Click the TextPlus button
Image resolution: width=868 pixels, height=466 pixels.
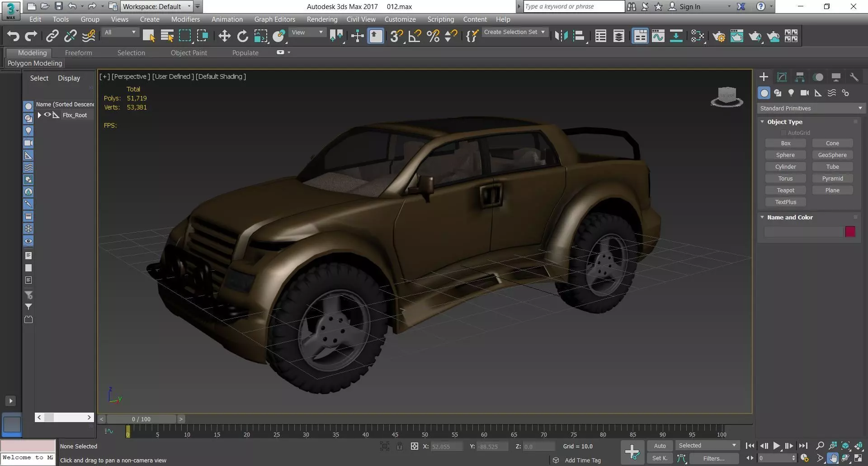(785, 202)
